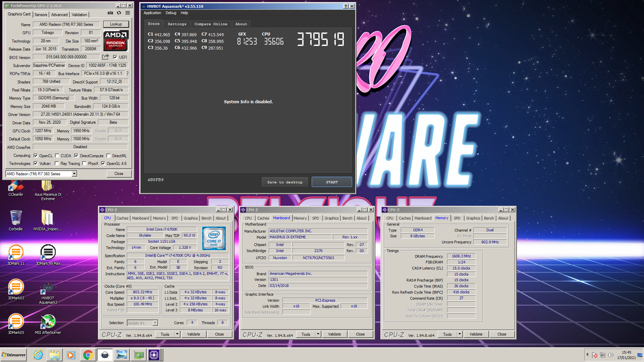The height and width of the screenshot is (362, 644).
Task: Toggle the Vulkan checkbox
Action: tap(36, 164)
